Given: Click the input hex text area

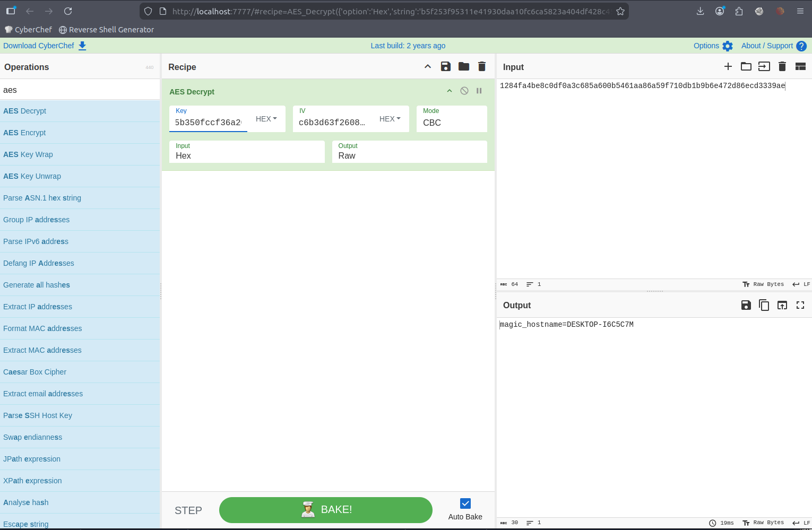Looking at the screenshot, I should (x=654, y=179).
